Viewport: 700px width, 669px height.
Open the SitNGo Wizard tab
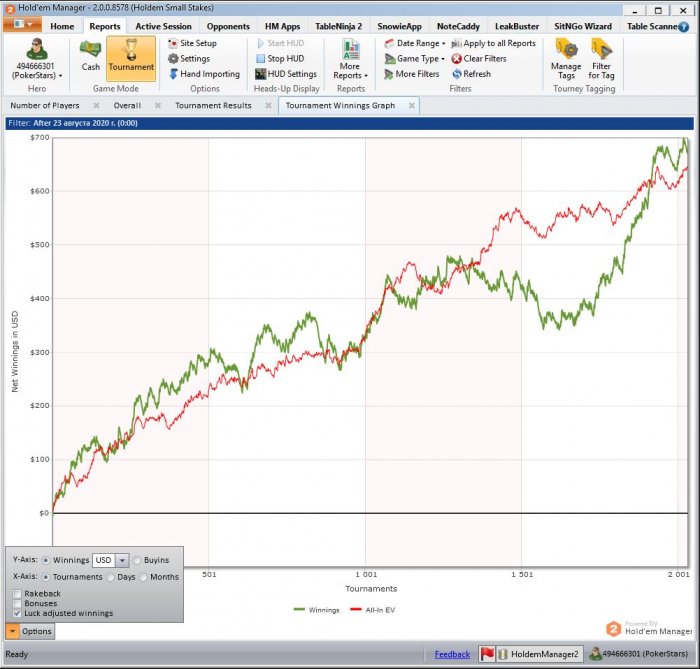click(x=583, y=26)
